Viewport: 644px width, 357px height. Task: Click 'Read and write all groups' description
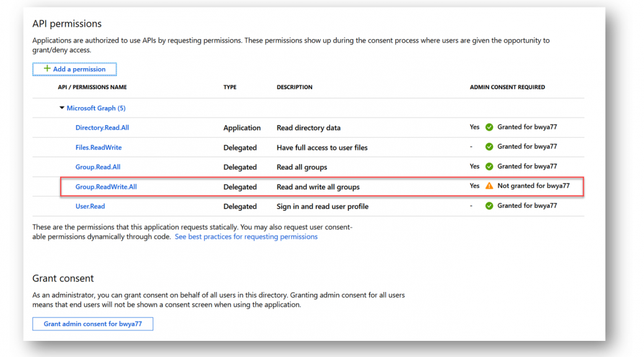318,187
